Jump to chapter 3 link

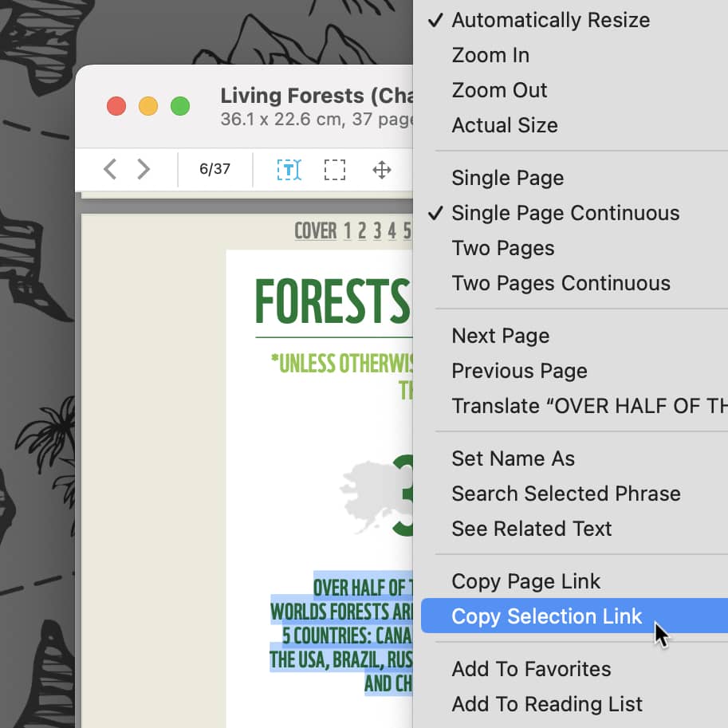(x=377, y=230)
